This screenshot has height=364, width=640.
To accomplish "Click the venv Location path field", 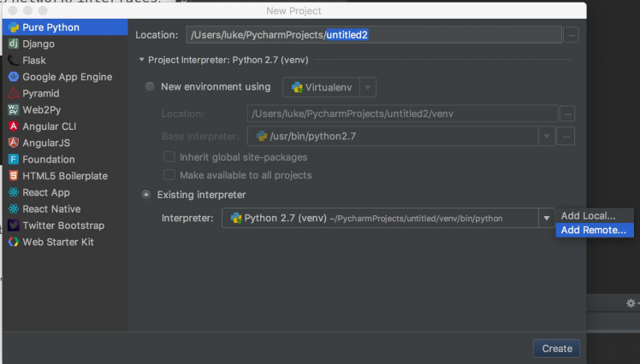I will [x=402, y=114].
